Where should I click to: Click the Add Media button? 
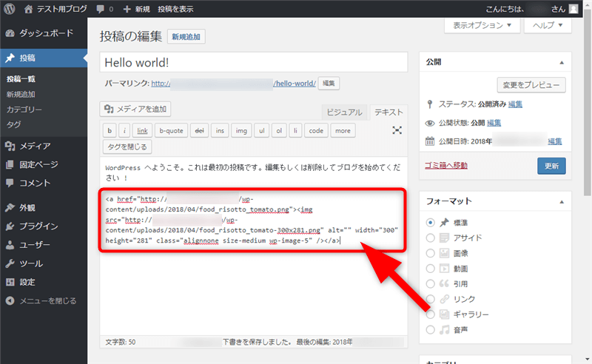tap(135, 109)
